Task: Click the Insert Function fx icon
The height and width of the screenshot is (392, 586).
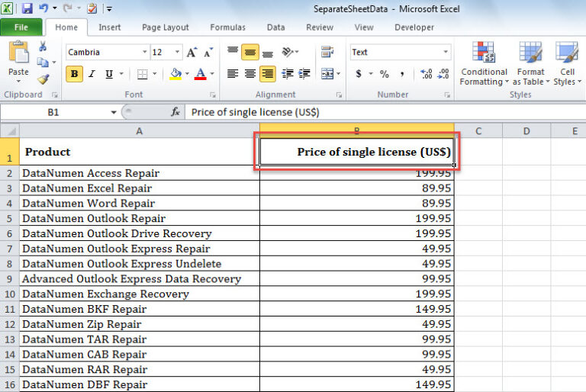Action: [x=175, y=112]
